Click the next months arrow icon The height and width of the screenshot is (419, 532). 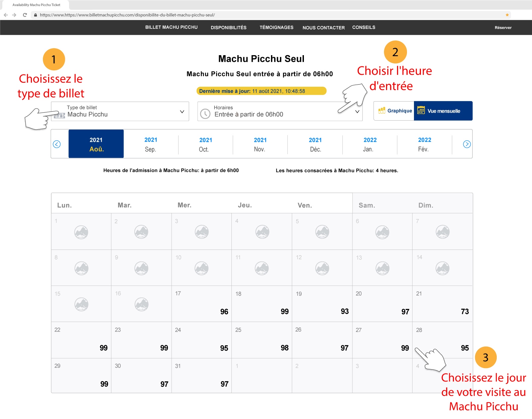click(467, 144)
